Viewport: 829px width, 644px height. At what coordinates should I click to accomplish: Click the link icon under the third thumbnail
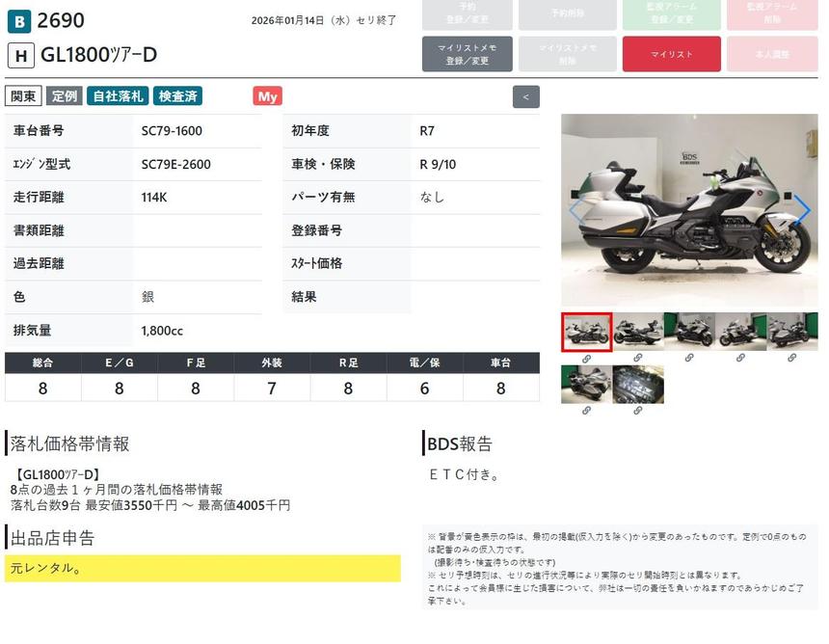(x=689, y=359)
